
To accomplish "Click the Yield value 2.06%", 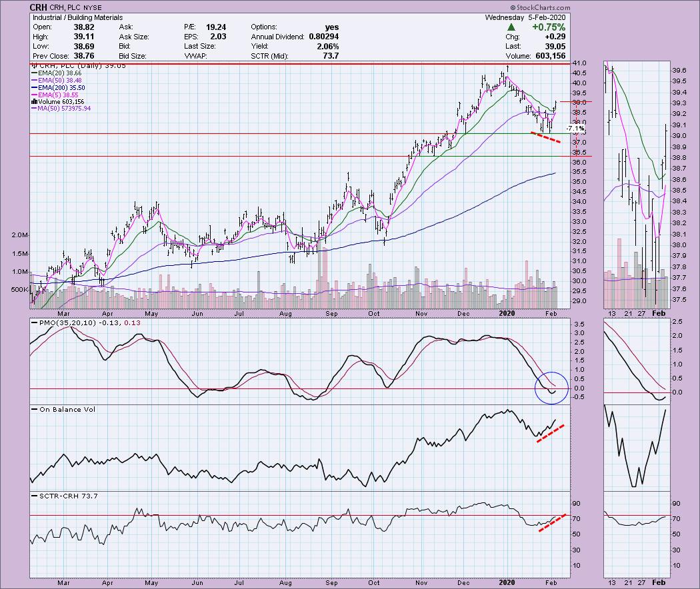I will [x=327, y=47].
